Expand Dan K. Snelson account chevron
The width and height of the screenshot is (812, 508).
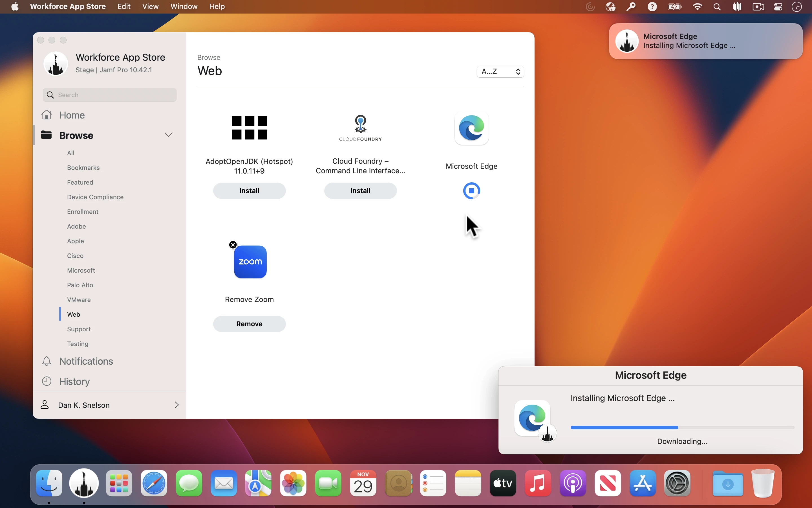(x=176, y=405)
